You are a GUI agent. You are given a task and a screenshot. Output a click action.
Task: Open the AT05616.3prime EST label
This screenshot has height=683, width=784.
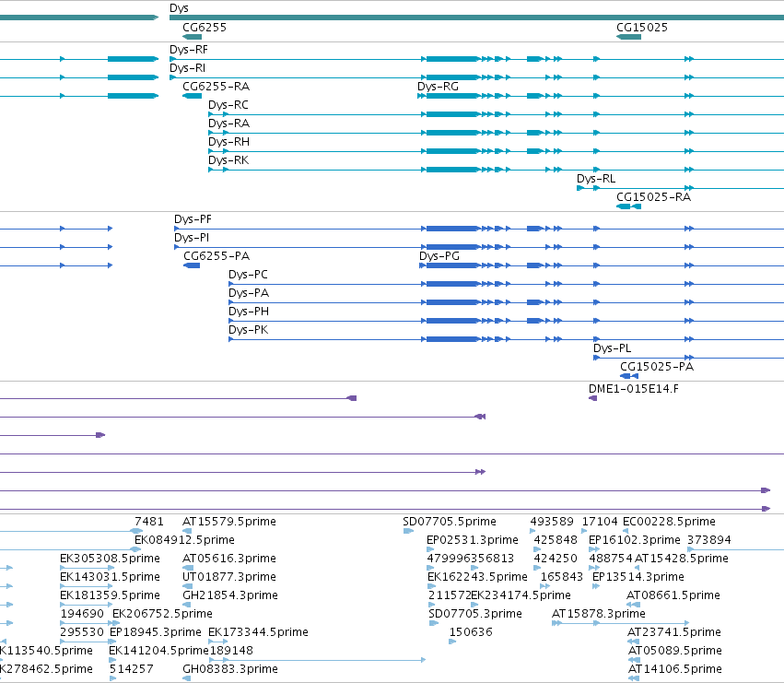tap(229, 559)
